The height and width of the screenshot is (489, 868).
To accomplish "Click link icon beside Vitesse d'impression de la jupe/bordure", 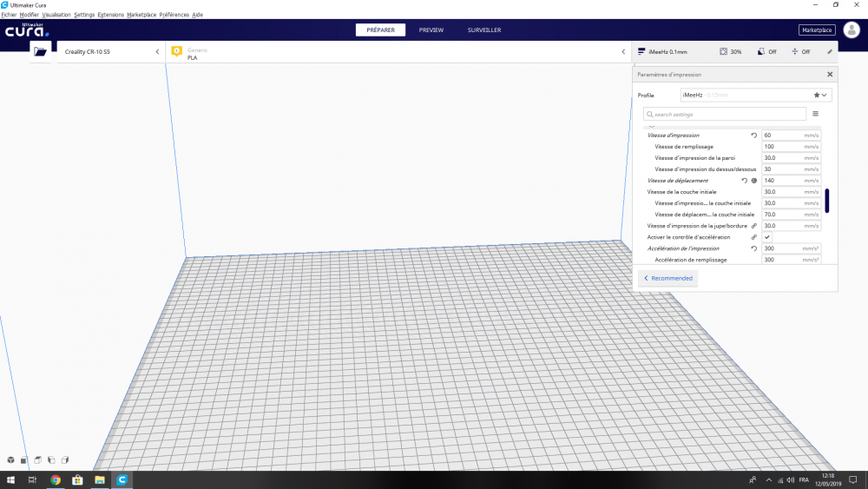I will point(754,226).
